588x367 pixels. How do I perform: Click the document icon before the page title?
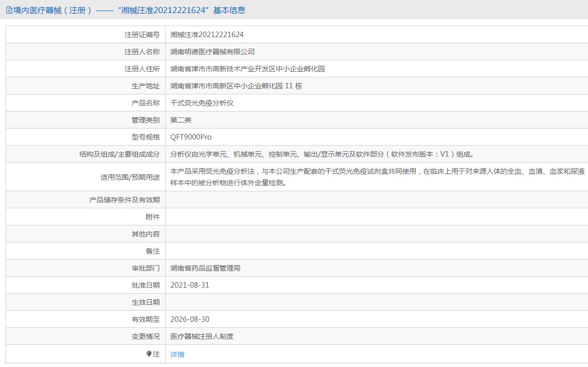coord(9,11)
